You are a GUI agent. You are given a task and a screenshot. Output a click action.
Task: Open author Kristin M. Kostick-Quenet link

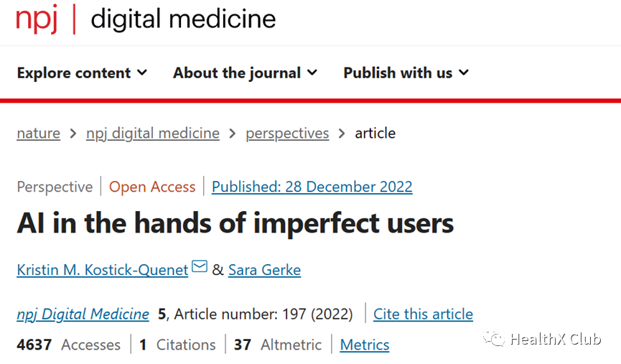click(x=103, y=270)
